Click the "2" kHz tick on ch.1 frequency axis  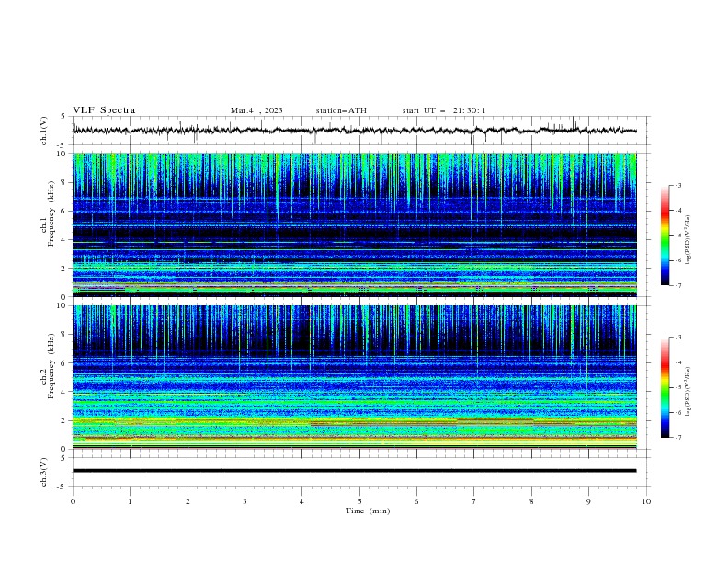tap(63, 268)
